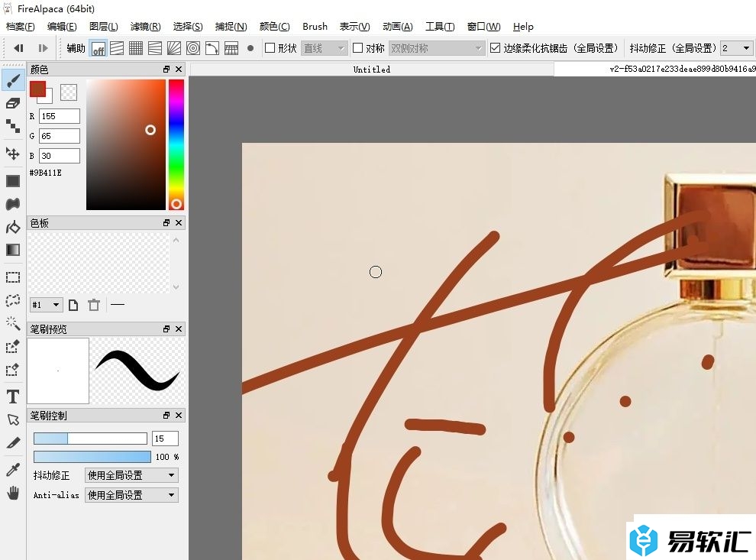This screenshot has width=756, height=560.
Task: Open the Anti-alias dropdown
Action: [x=131, y=495]
